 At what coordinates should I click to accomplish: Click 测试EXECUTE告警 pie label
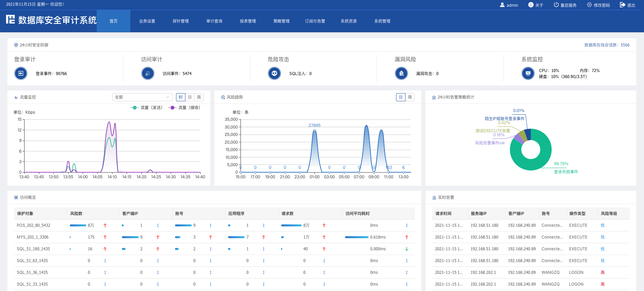492,131
